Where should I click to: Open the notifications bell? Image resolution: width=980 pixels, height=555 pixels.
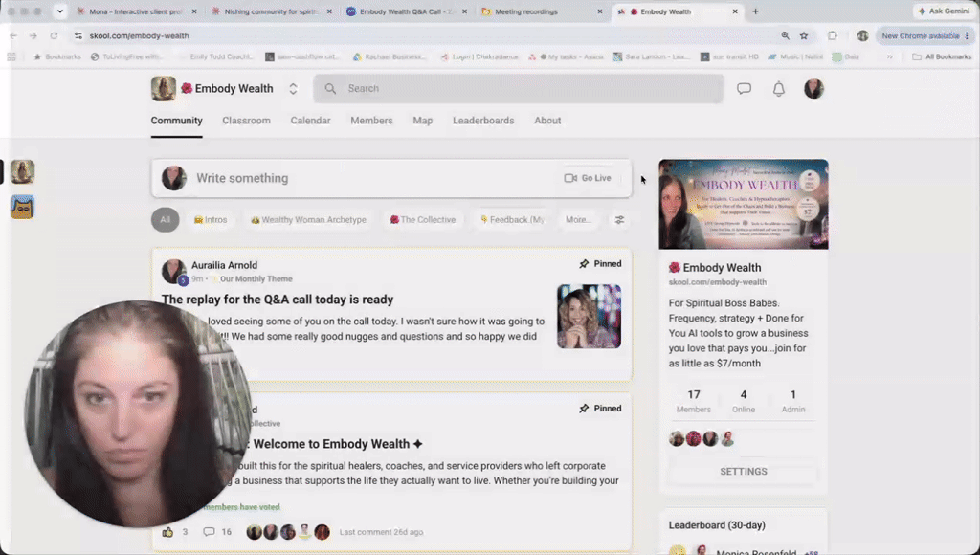click(779, 89)
